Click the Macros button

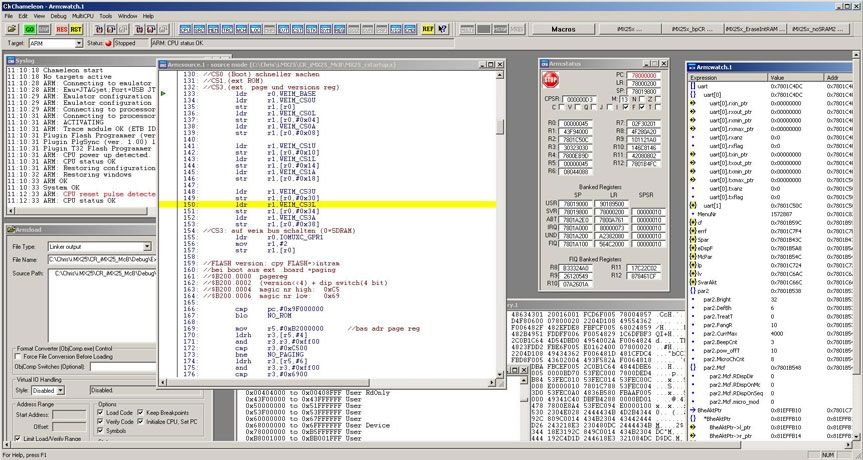tap(563, 29)
